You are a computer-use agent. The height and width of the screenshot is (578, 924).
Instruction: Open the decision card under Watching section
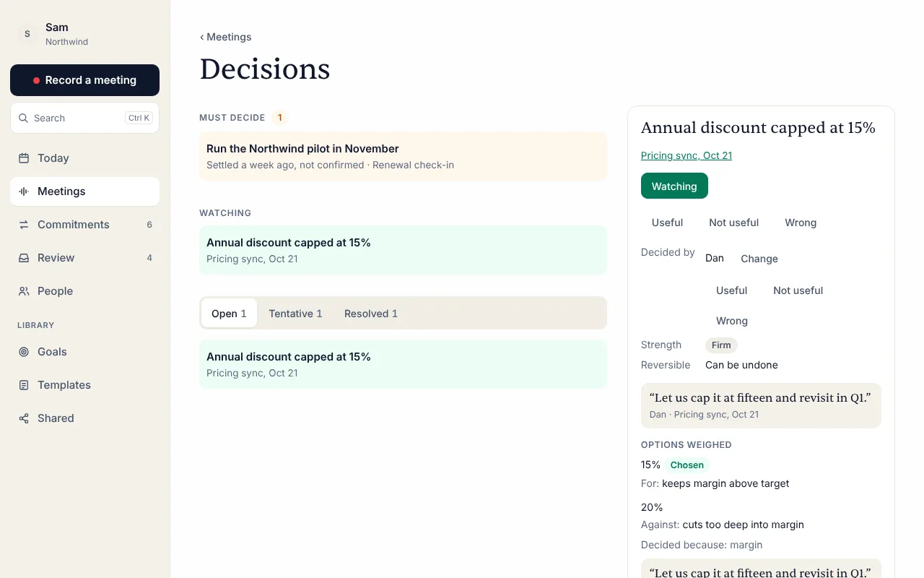(x=403, y=250)
